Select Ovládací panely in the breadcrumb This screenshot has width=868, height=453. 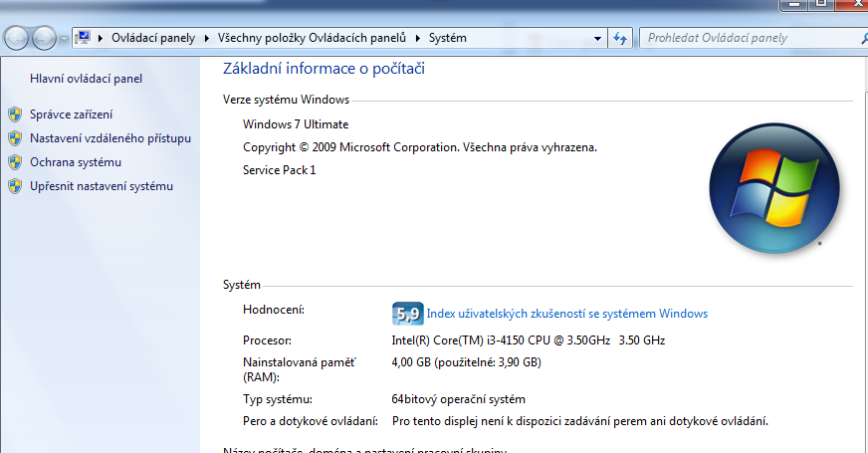tap(153, 38)
